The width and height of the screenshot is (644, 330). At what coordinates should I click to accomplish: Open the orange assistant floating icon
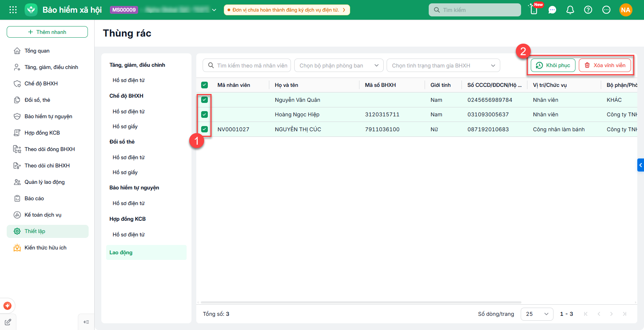click(7, 306)
